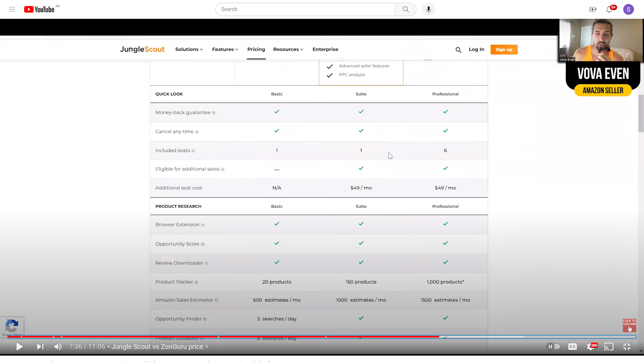Click the Suite column header under Quick Look
644x362 pixels.
point(361,94)
